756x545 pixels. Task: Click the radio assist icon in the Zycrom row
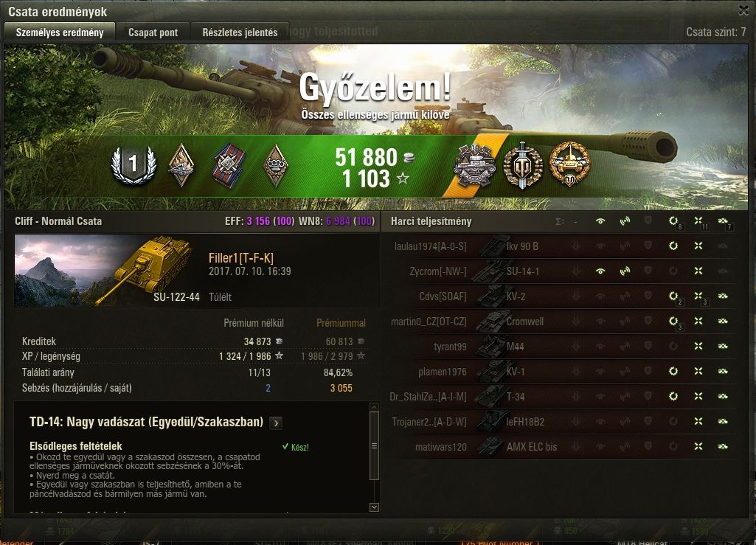pos(625,271)
